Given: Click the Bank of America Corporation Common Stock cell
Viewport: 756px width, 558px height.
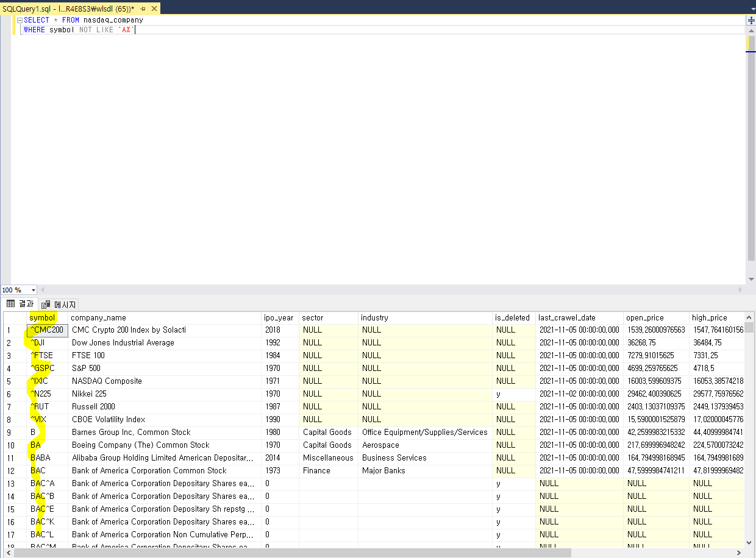Looking at the screenshot, I should click(x=165, y=471).
